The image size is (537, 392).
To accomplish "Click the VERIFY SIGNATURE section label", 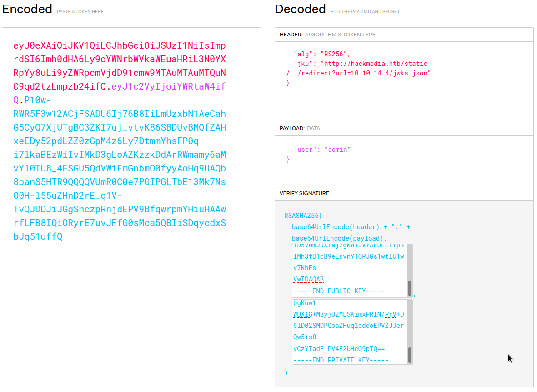I will pos(304,193).
